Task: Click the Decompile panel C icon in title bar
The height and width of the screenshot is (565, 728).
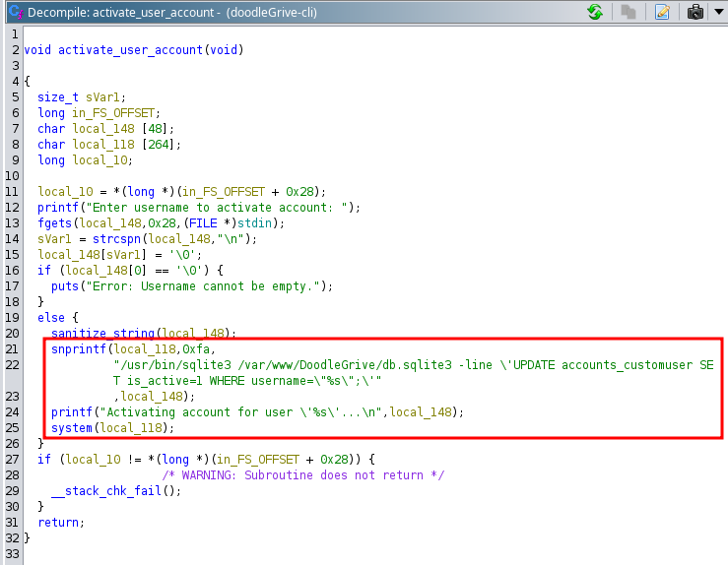Action: tap(16, 12)
